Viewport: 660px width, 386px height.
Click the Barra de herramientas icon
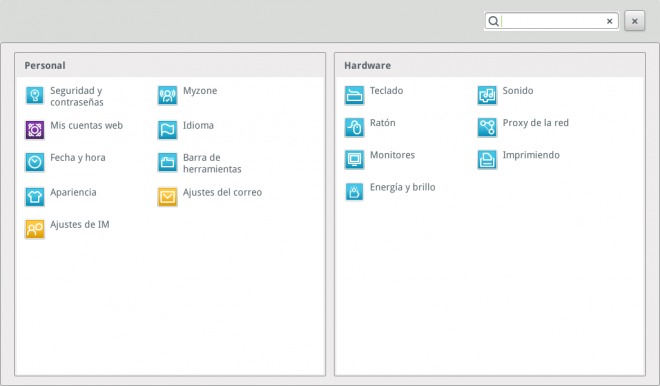pos(168,162)
